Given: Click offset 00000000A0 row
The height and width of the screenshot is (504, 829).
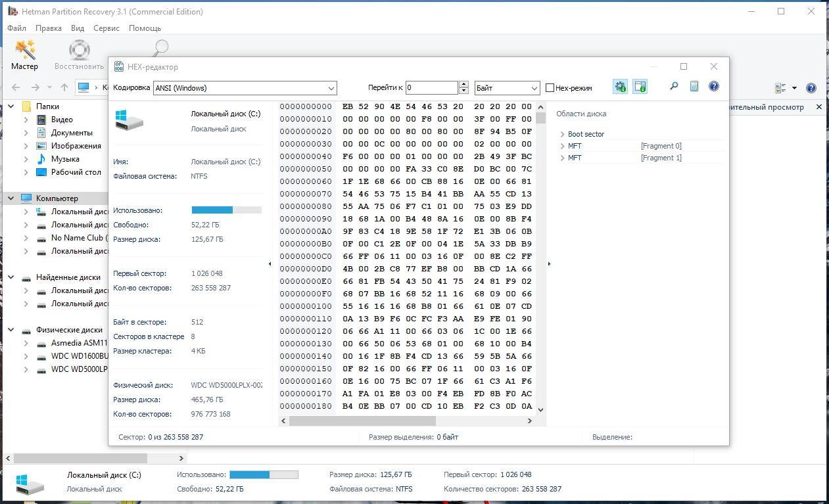Looking at the screenshot, I should click(306, 231).
